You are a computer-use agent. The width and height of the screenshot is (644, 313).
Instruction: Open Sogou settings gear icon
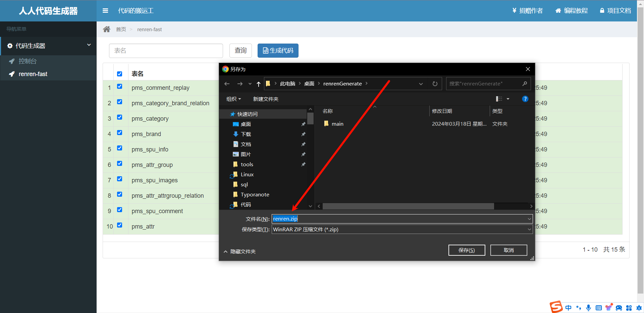(639, 308)
